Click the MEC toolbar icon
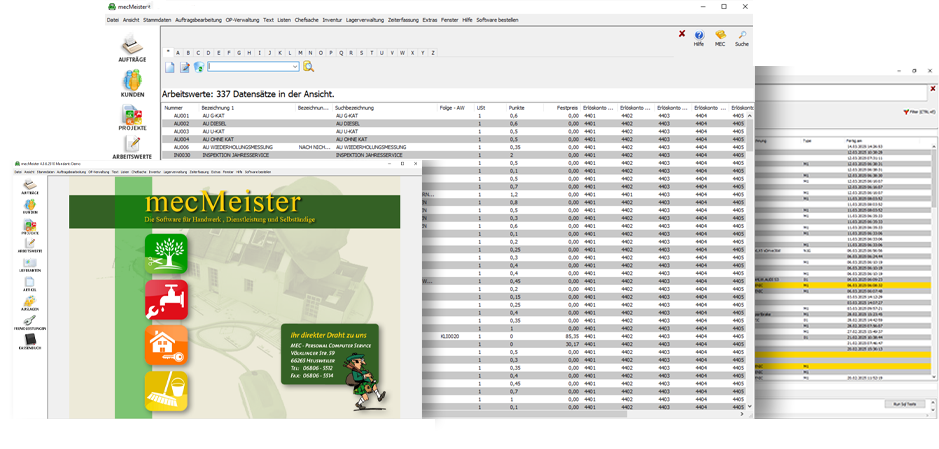Screen dimensions: 939x449 tap(720, 38)
